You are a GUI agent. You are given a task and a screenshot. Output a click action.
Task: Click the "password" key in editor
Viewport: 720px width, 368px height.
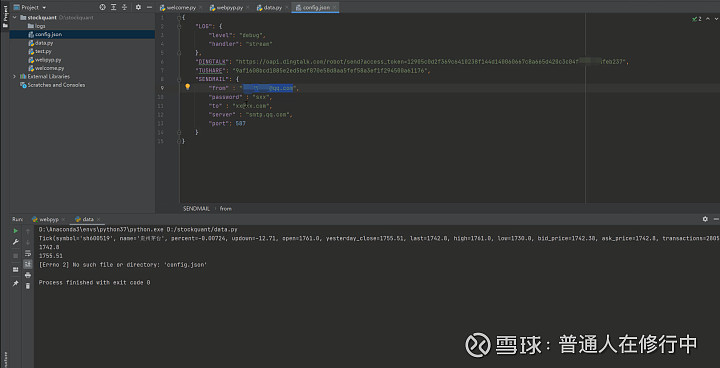(x=225, y=97)
